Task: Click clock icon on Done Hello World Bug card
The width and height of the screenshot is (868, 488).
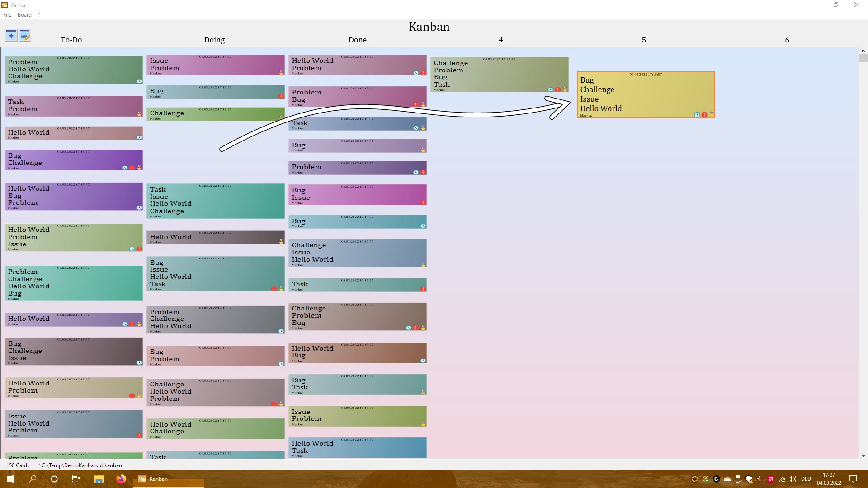Action: pos(423,361)
